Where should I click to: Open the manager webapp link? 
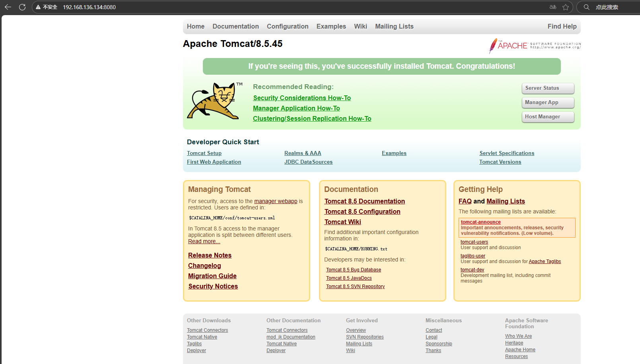[x=276, y=201]
